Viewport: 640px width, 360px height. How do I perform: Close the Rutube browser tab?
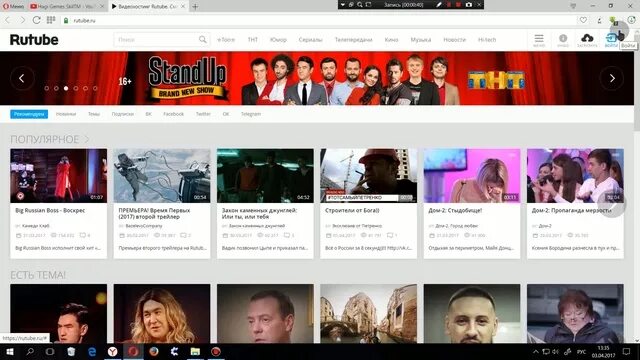pos(183,7)
